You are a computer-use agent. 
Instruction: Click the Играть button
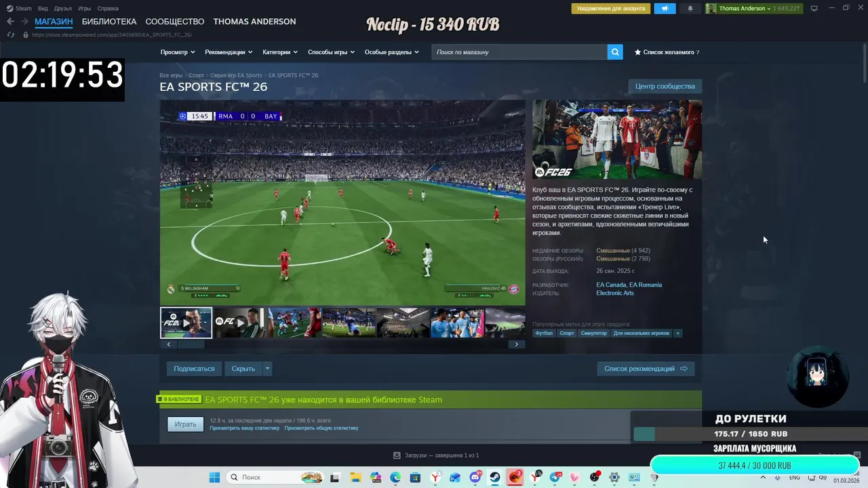pyautogui.click(x=185, y=424)
